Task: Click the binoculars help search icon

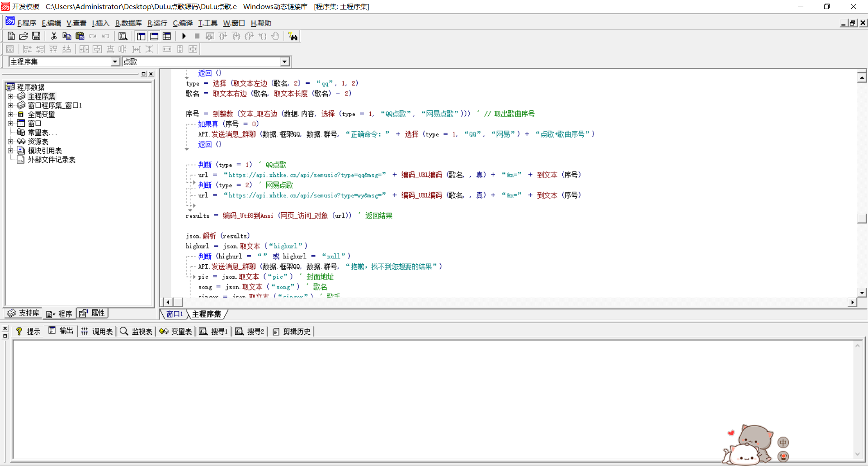Action: coord(293,36)
